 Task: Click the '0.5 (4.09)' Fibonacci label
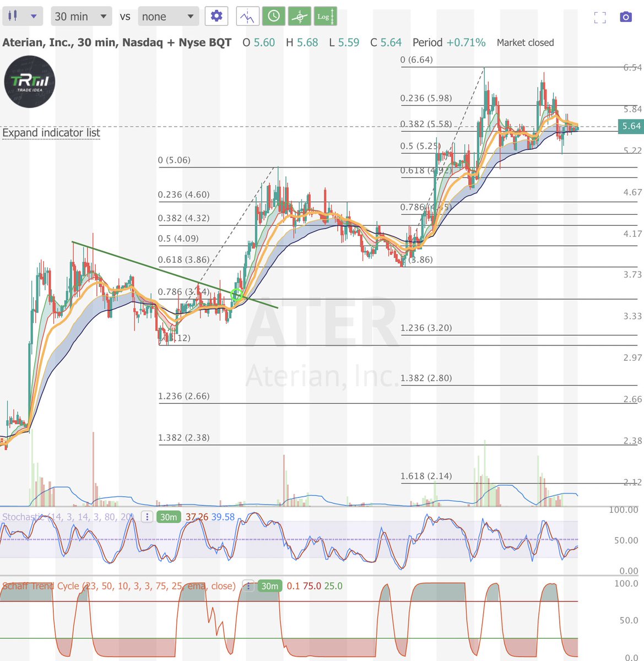(178, 239)
